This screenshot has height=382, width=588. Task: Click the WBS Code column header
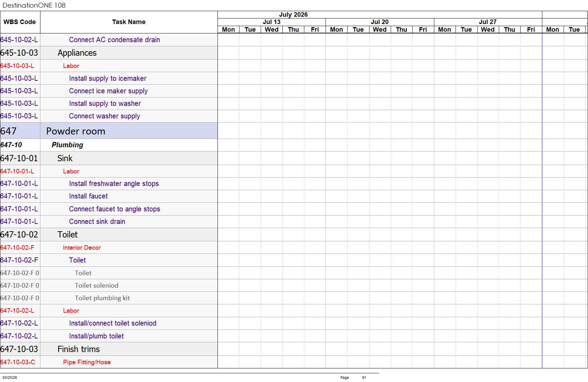click(20, 22)
